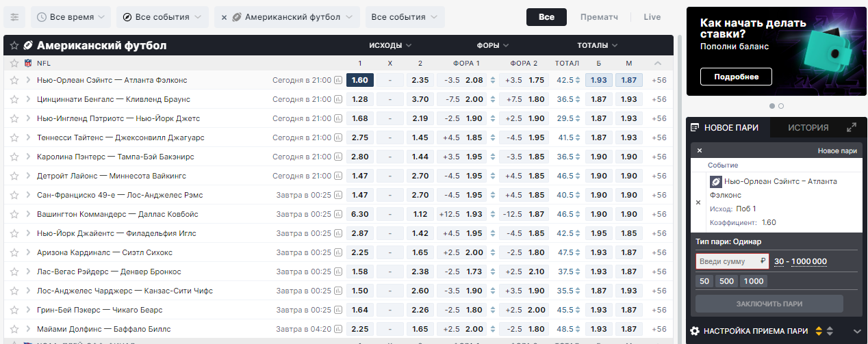
Task: Remove Нью-Орлеан Сэйнтс selection from bet slip
Action: tap(698, 202)
